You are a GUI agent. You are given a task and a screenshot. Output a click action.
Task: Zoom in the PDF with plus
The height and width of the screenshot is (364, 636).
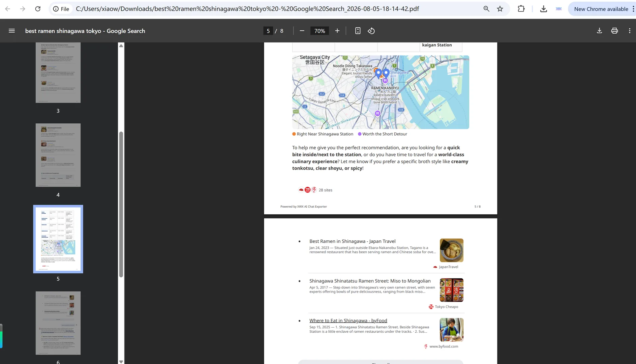click(337, 31)
